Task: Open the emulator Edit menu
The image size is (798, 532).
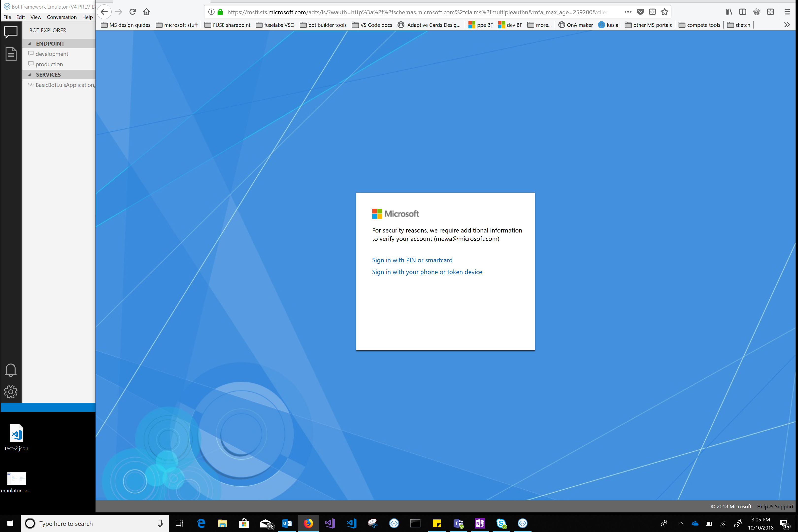Action: point(20,17)
